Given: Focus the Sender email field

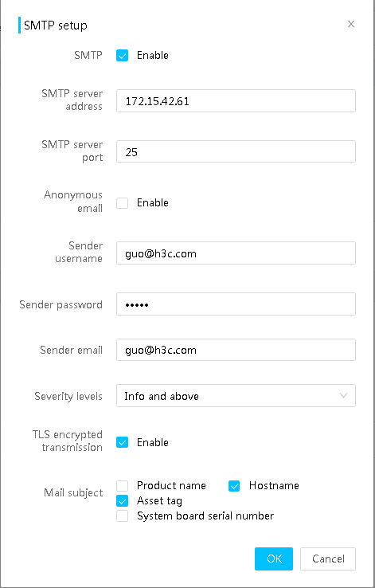Looking at the screenshot, I should click(x=236, y=350).
